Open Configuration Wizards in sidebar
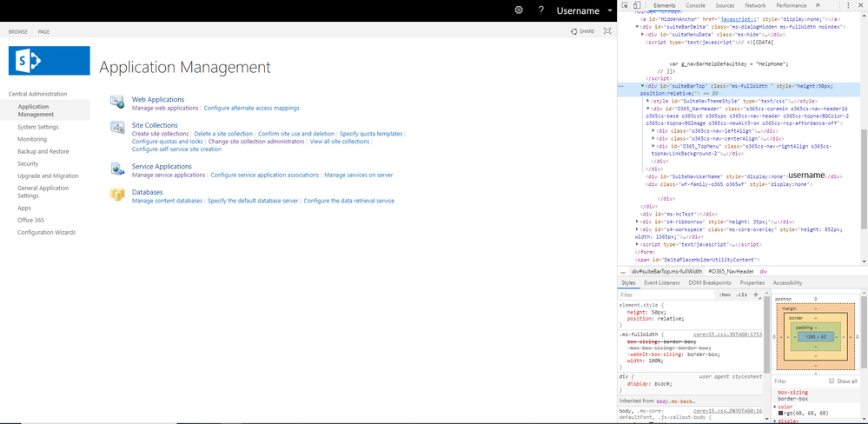868x424 pixels. [47, 232]
